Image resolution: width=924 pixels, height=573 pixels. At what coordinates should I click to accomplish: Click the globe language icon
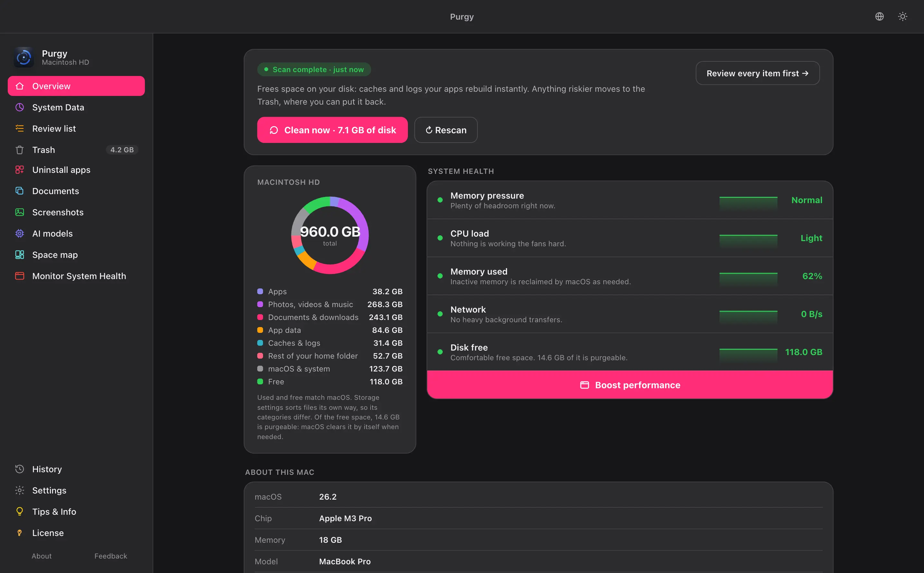point(879,16)
